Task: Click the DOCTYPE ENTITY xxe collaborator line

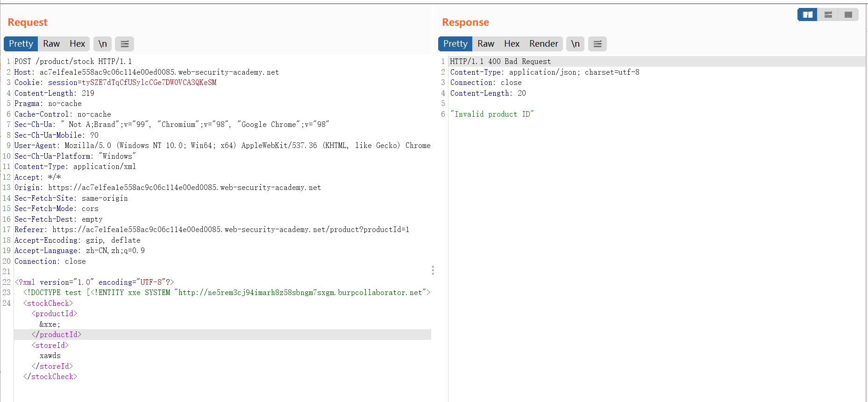Action: [x=227, y=293]
